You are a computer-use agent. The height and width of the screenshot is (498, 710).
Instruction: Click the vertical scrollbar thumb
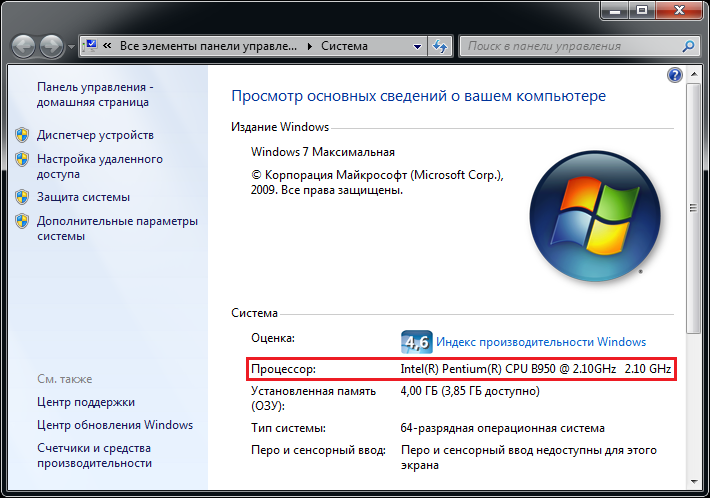[693, 208]
